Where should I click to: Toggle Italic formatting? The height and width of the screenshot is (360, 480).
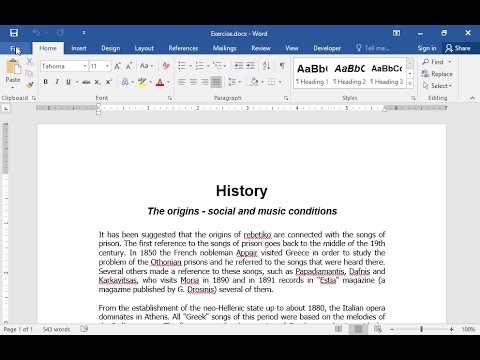coord(57,82)
